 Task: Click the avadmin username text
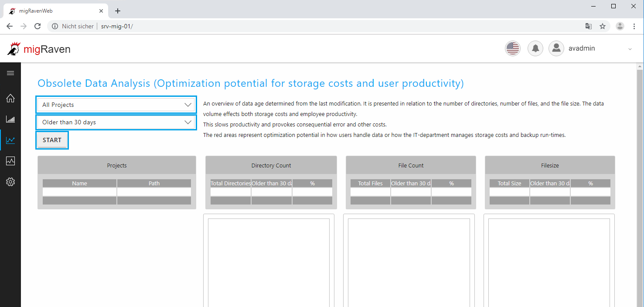[582, 48]
